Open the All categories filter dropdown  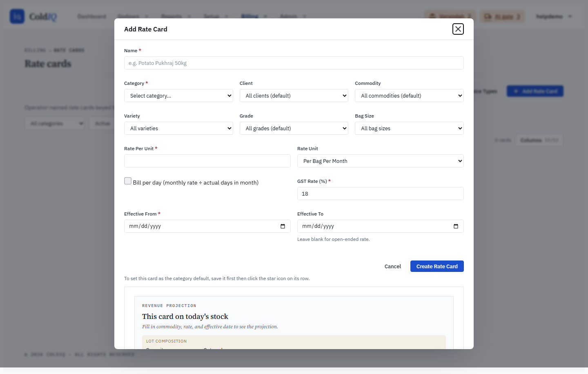[x=55, y=123]
